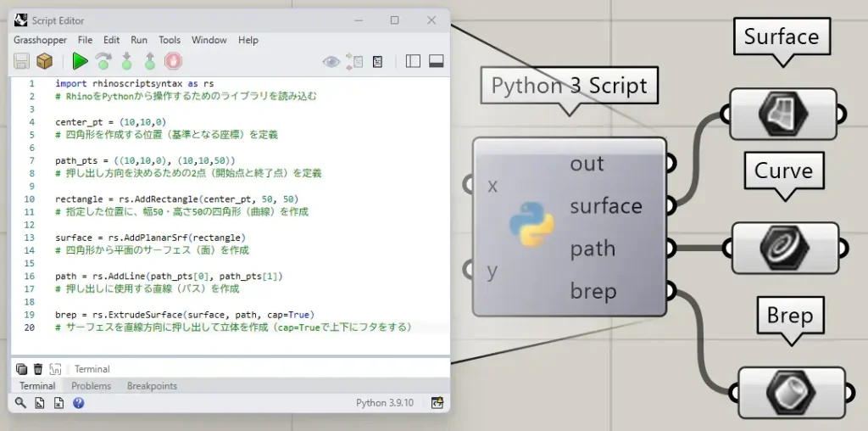
Task: Run the script with green play button
Action: [81, 61]
